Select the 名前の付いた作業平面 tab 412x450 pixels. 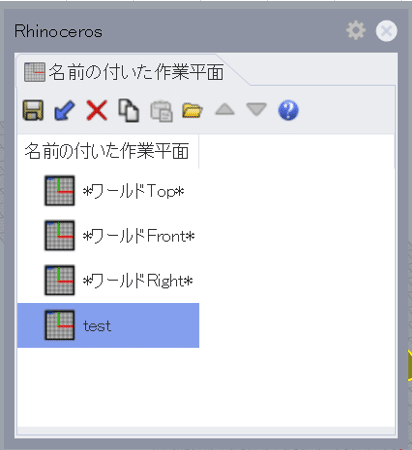click(130, 71)
